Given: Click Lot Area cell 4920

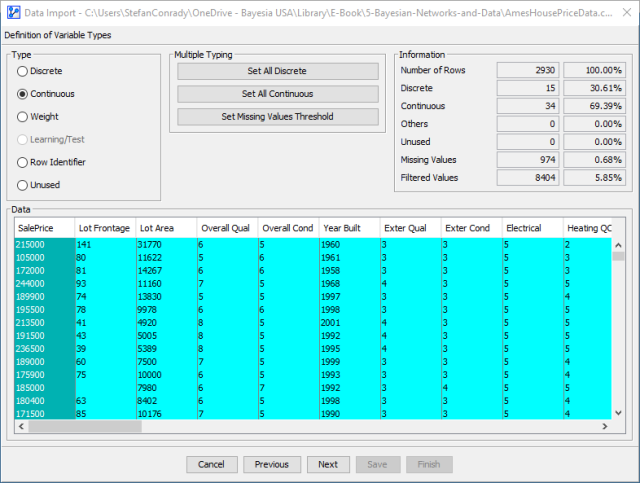Looking at the screenshot, I should coord(167,323).
